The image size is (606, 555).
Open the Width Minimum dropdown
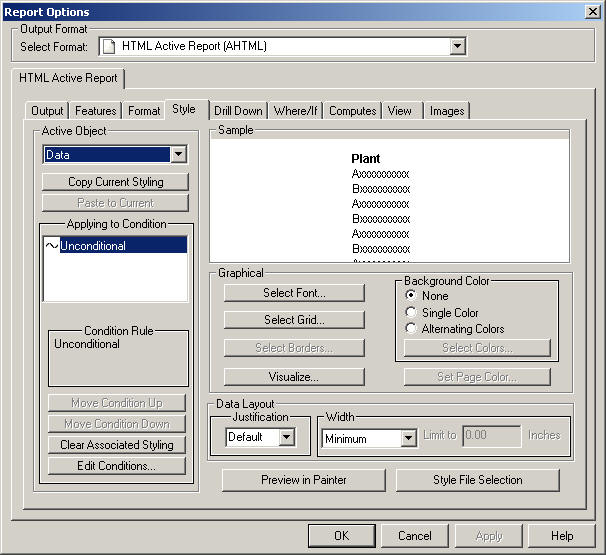pyautogui.click(x=408, y=438)
